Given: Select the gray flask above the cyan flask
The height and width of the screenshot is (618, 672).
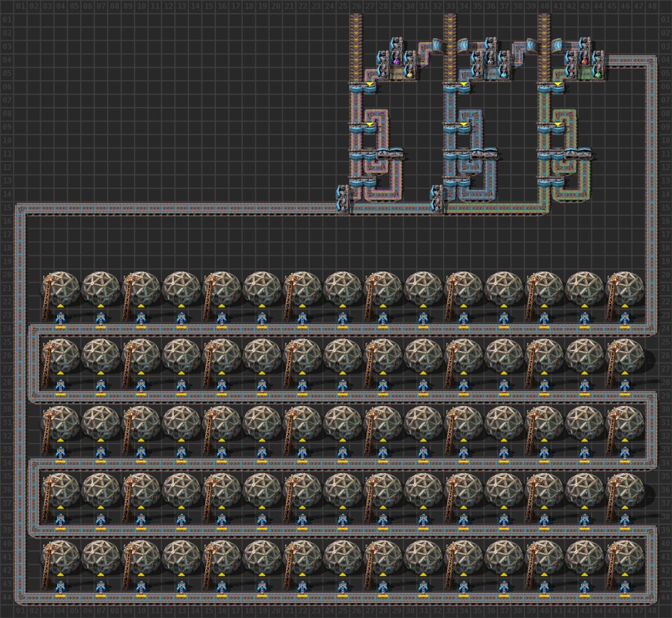Looking at the screenshot, I should point(491,61).
